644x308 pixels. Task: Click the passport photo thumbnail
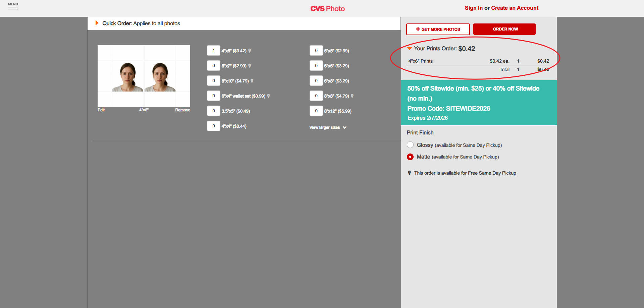144,76
